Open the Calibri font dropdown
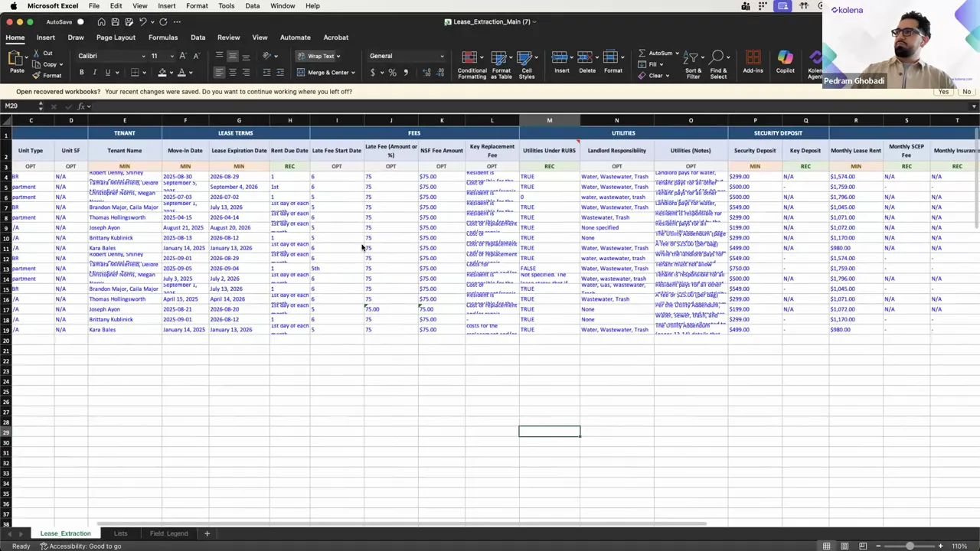Image resolution: width=980 pixels, height=551 pixels. click(x=111, y=56)
